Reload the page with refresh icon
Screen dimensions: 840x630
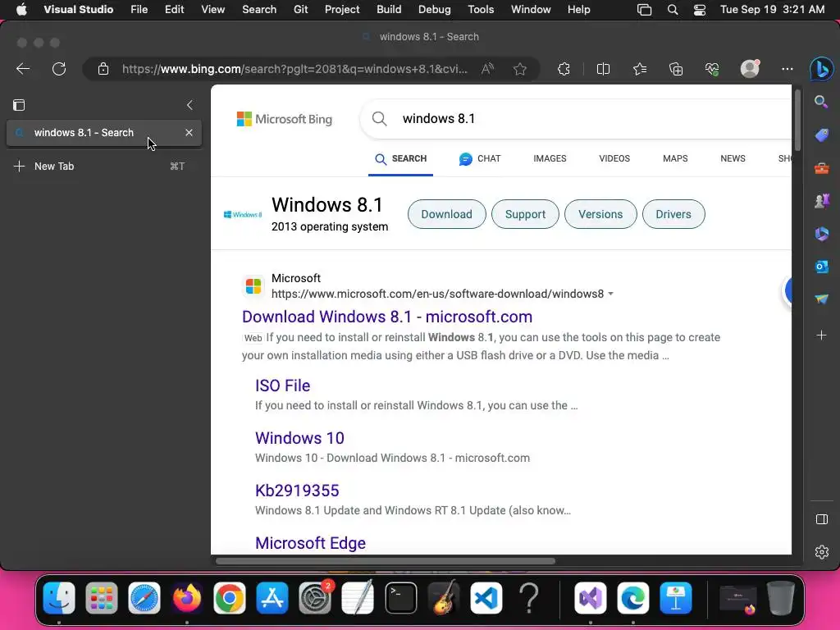pyautogui.click(x=59, y=69)
